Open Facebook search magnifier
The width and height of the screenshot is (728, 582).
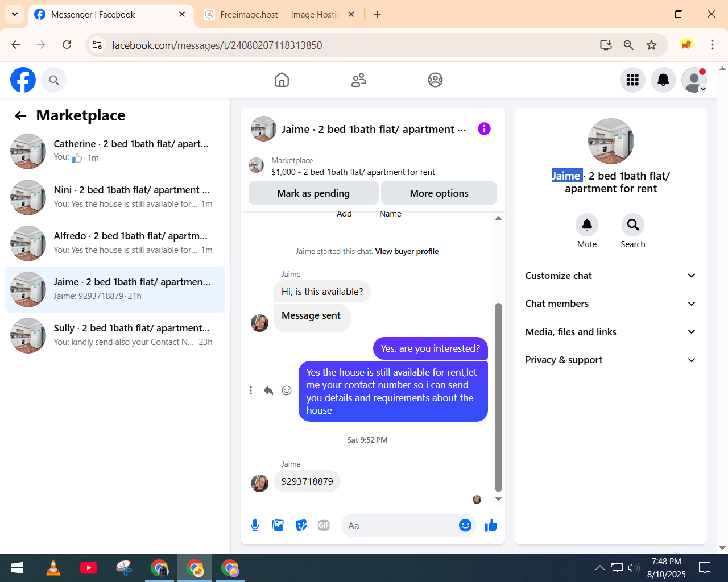click(54, 80)
